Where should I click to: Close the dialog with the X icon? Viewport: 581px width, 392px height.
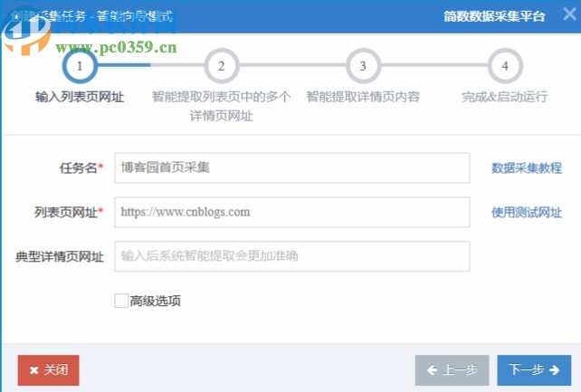click(x=569, y=14)
